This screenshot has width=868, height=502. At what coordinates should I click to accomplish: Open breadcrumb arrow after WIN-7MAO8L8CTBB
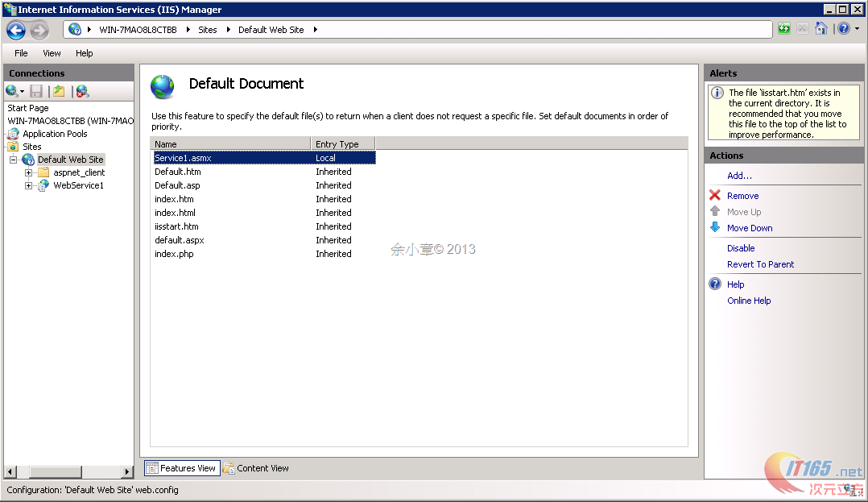coord(188,30)
